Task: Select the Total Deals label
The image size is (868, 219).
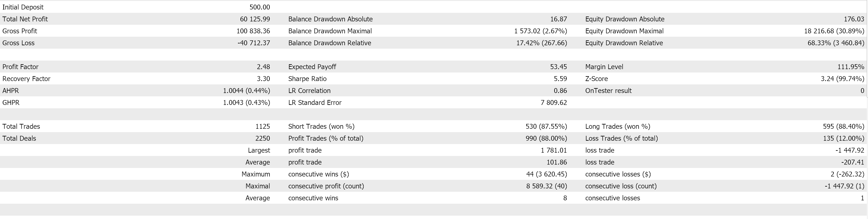Action: click(x=19, y=139)
